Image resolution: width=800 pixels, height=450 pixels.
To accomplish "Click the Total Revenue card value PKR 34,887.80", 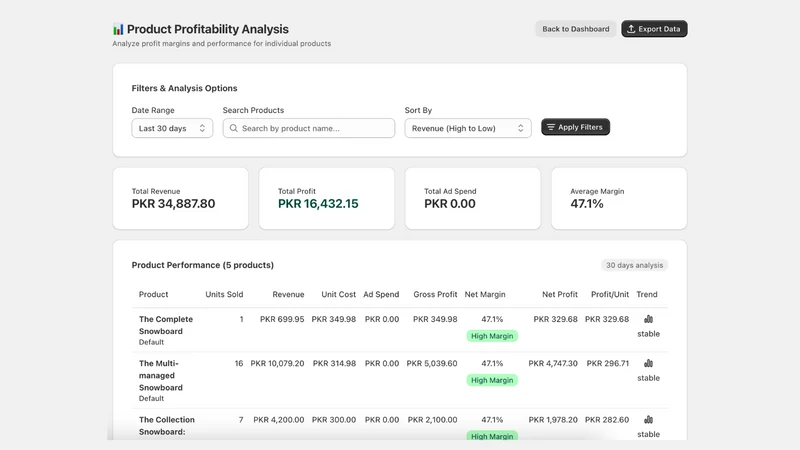I will pos(173,204).
